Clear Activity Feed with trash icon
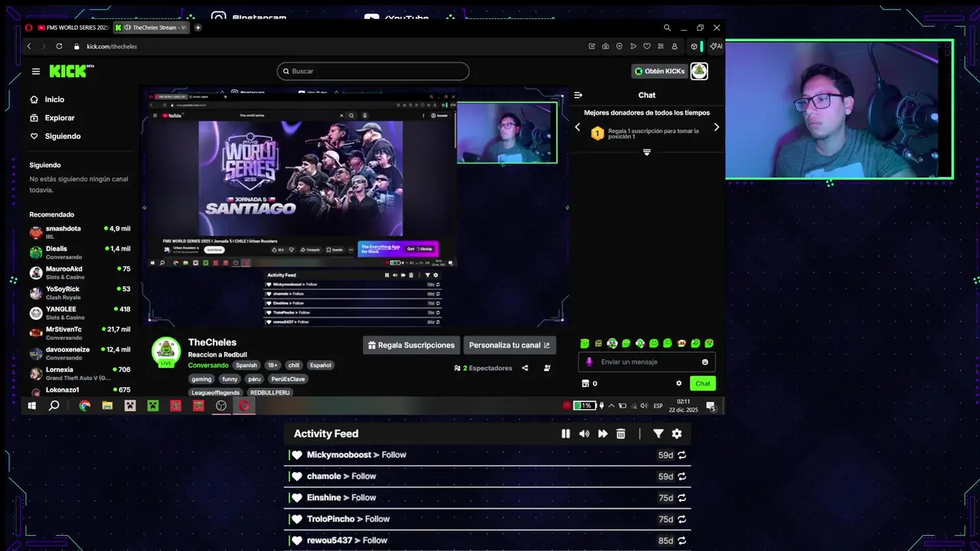 [621, 434]
